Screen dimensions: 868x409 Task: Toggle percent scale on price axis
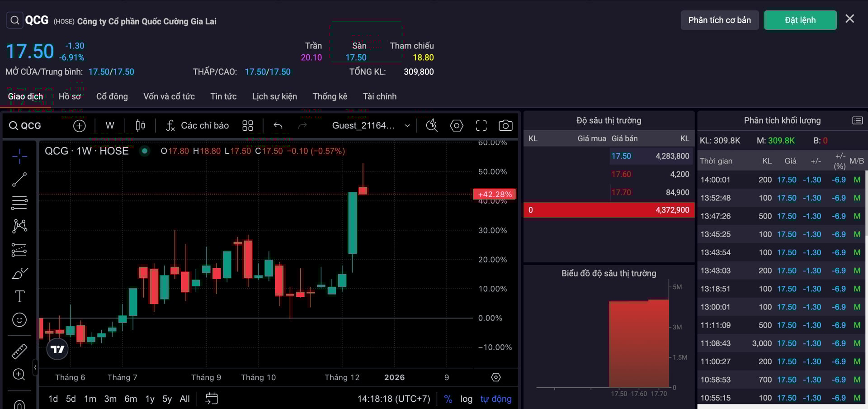tap(448, 399)
